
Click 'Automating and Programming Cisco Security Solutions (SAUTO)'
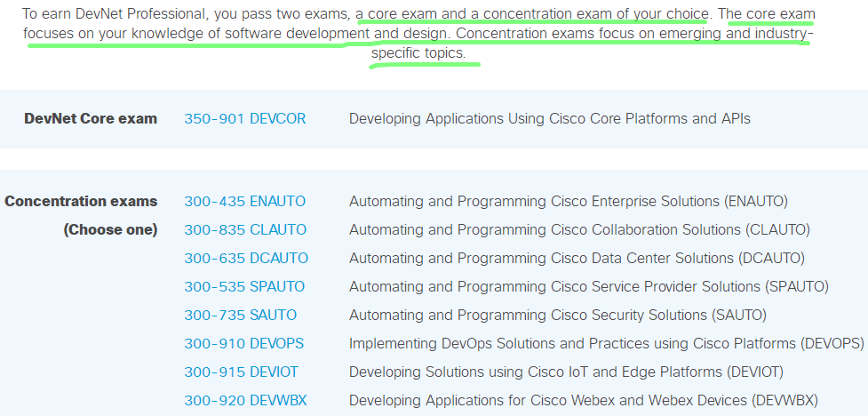coord(557,316)
